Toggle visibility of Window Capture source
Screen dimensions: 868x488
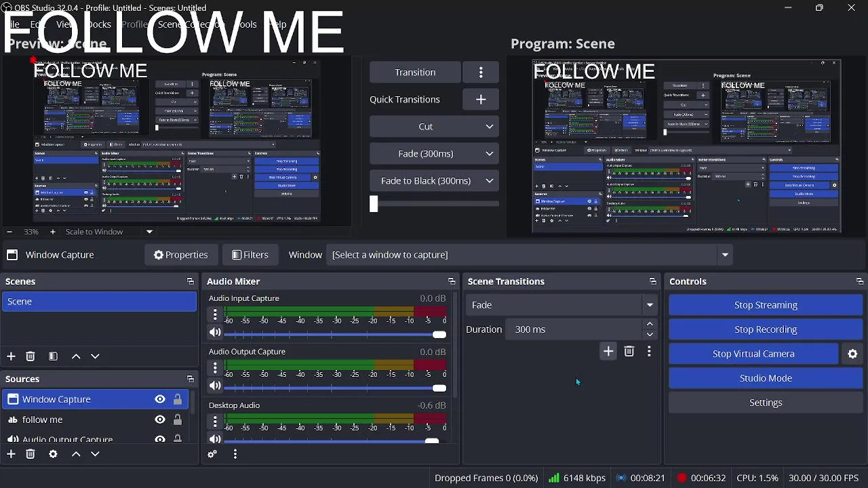click(x=160, y=399)
